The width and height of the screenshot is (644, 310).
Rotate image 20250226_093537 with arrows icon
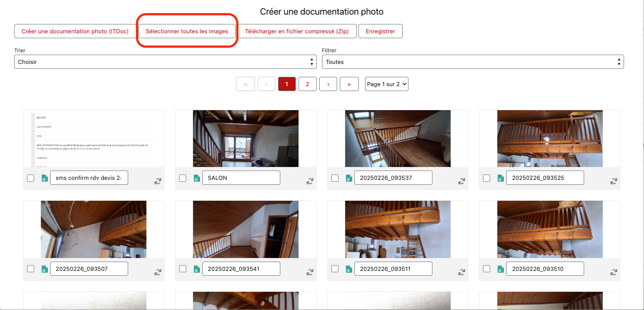point(462,181)
